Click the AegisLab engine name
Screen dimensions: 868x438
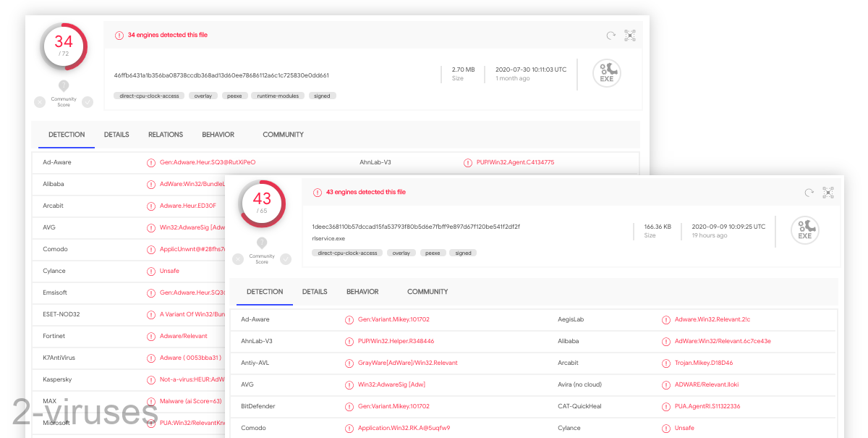point(571,319)
